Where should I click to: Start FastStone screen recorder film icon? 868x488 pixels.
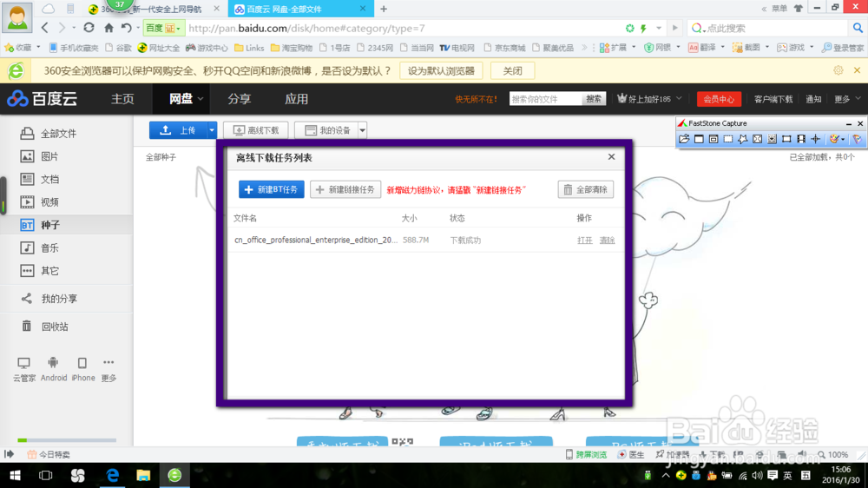tap(801, 139)
